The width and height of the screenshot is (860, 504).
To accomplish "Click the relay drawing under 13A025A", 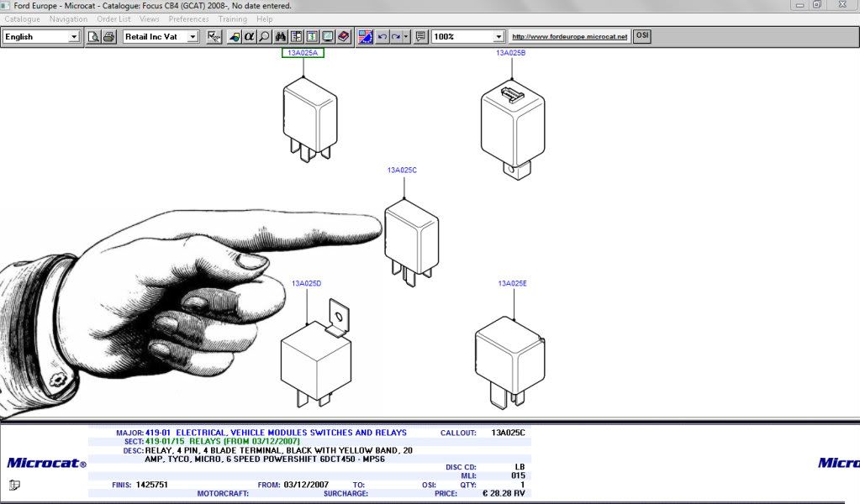I will tap(310, 119).
